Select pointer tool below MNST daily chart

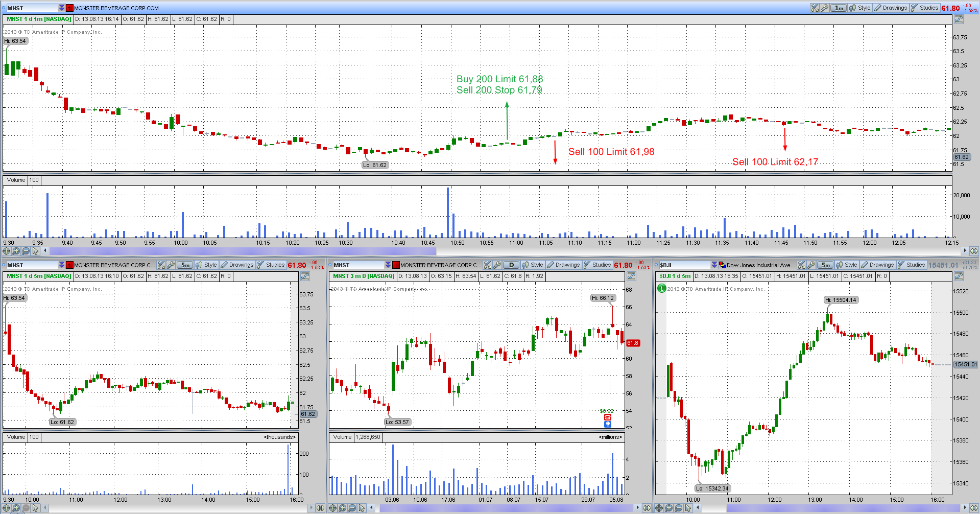[362, 508]
